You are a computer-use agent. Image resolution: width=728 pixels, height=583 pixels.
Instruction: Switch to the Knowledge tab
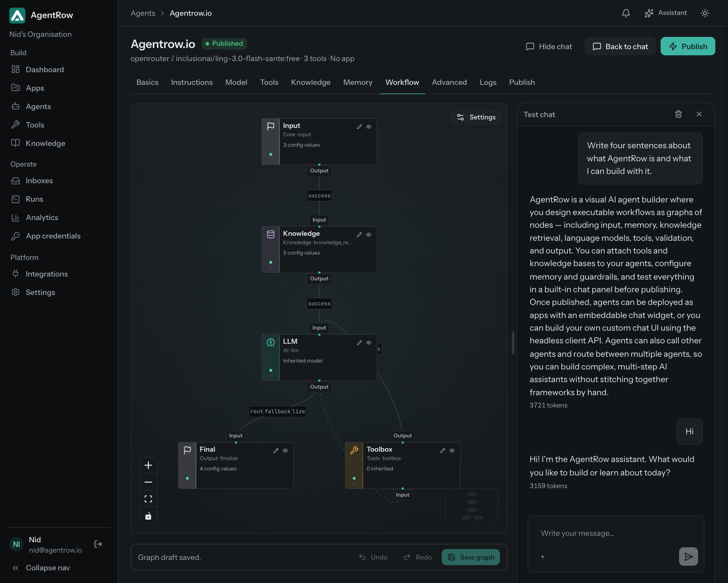tap(311, 82)
